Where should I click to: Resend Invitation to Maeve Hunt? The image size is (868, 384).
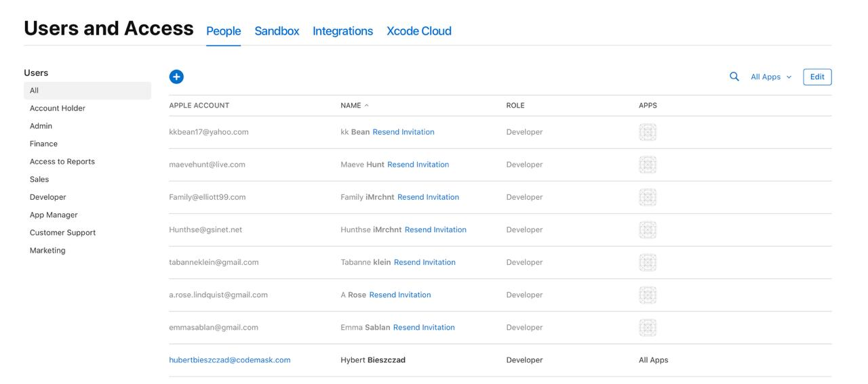pos(418,165)
